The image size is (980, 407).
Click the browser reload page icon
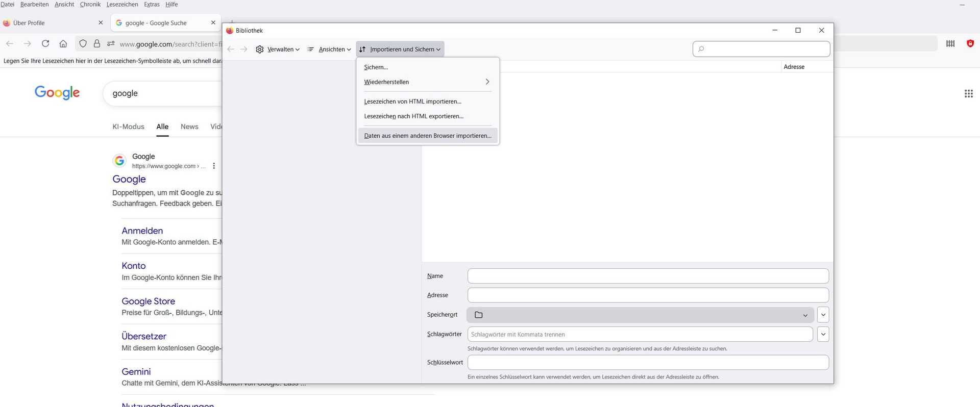pyautogui.click(x=45, y=44)
